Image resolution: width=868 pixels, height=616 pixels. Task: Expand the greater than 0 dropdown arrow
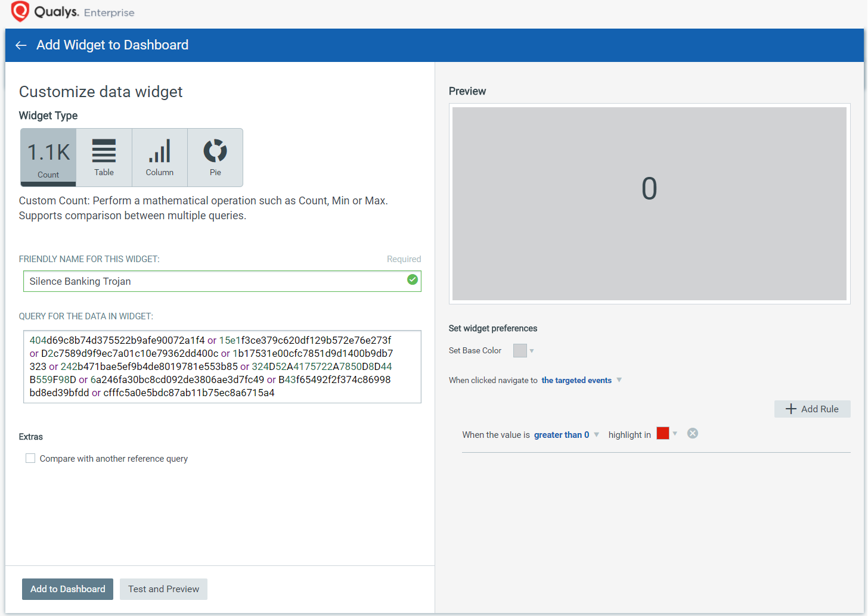[x=597, y=434]
